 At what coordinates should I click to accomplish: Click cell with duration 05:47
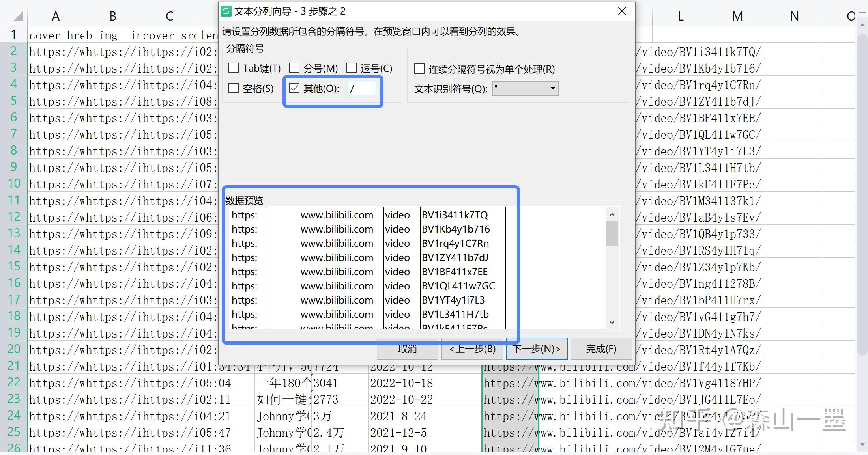(x=226, y=433)
